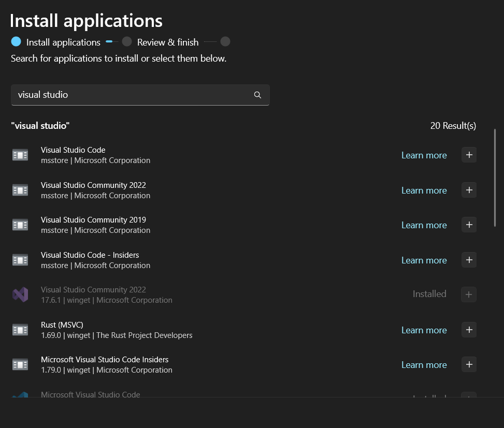Add Rust (MSVC) using the plus button
Image resolution: width=504 pixels, height=428 pixels.
coord(469,330)
